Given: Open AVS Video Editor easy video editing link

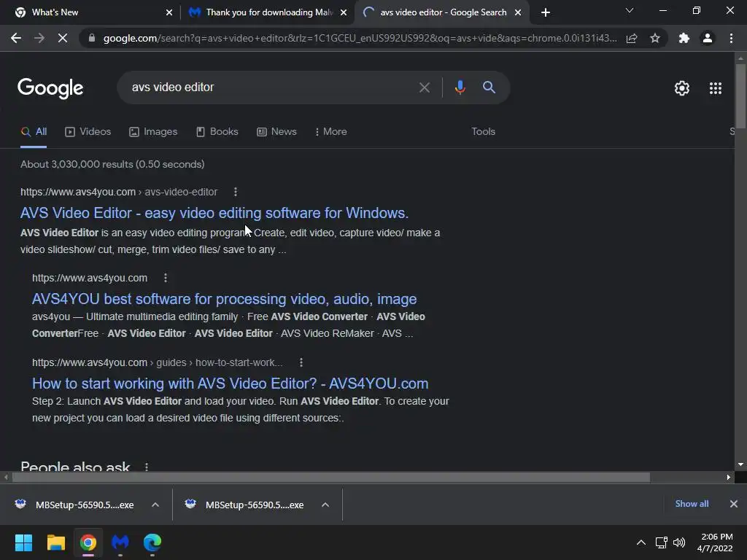Looking at the screenshot, I should coord(214,213).
